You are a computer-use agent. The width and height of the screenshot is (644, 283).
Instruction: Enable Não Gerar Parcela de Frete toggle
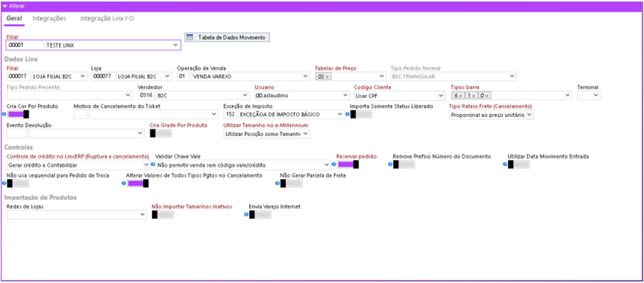point(292,183)
